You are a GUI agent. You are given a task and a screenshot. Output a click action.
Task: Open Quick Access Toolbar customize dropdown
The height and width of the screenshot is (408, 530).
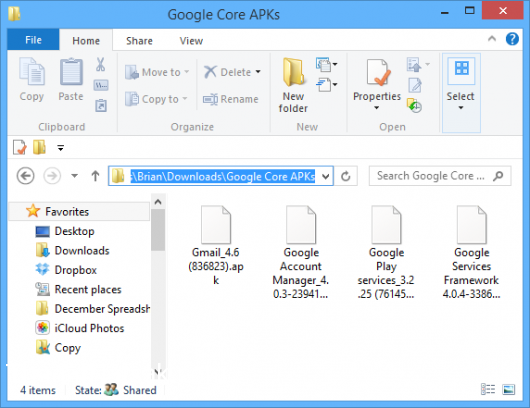pos(61,148)
